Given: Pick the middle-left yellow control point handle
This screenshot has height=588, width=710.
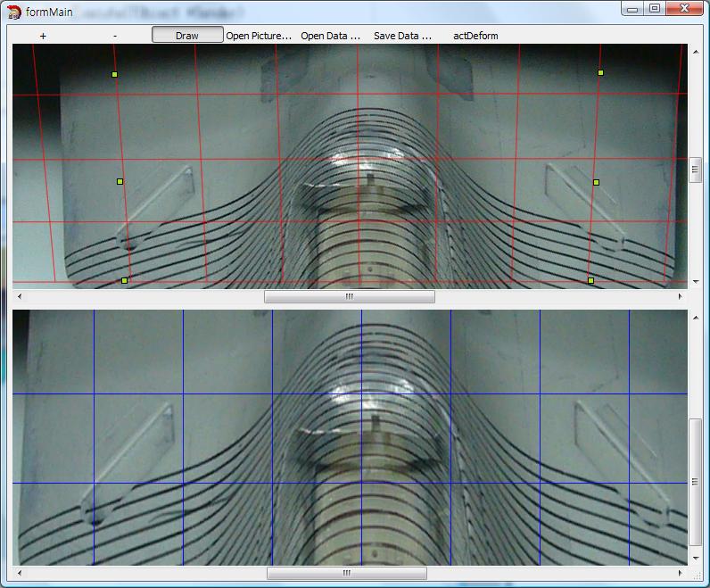Looking at the screenshot, I should coord(120,181).
